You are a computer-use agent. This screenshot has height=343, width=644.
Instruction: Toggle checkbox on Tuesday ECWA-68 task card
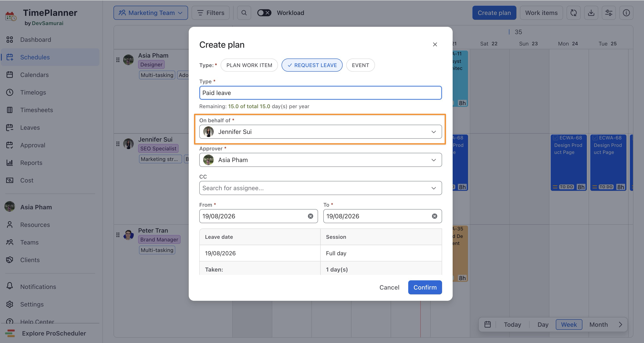595,138
